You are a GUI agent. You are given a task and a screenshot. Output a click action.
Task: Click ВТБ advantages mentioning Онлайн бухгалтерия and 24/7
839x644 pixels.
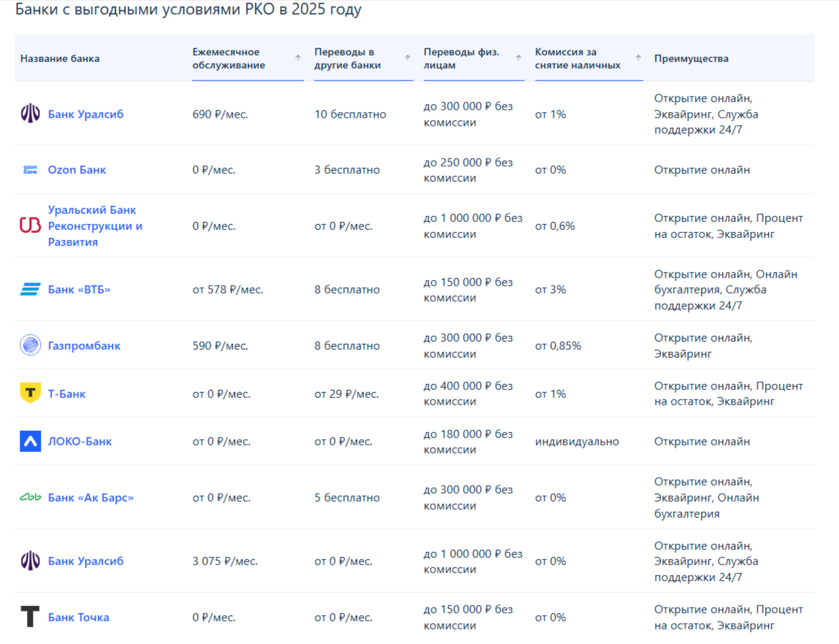tap(726, 289)
